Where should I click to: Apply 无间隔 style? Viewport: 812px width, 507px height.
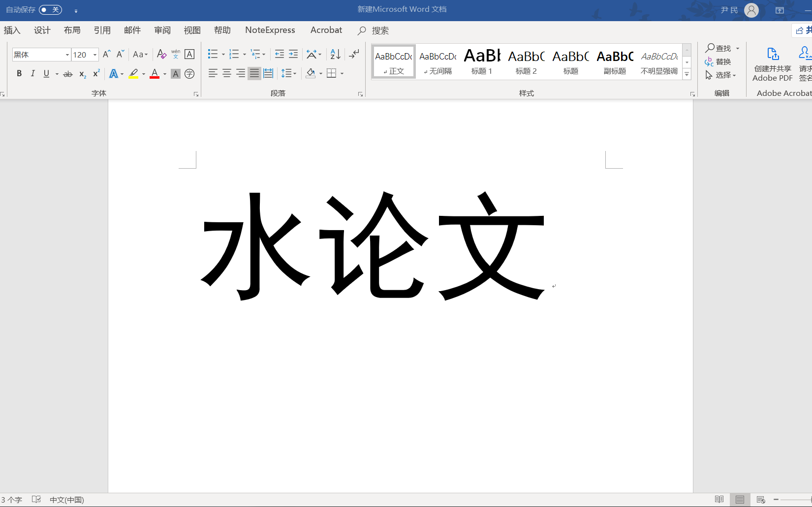click(x=437, y=61)
